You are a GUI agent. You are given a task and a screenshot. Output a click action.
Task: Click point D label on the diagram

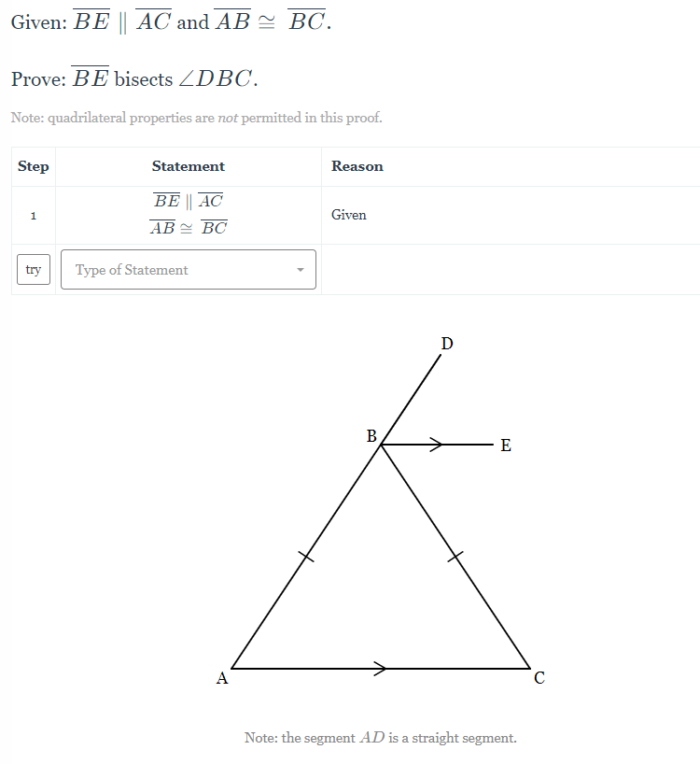click(446, 344)
